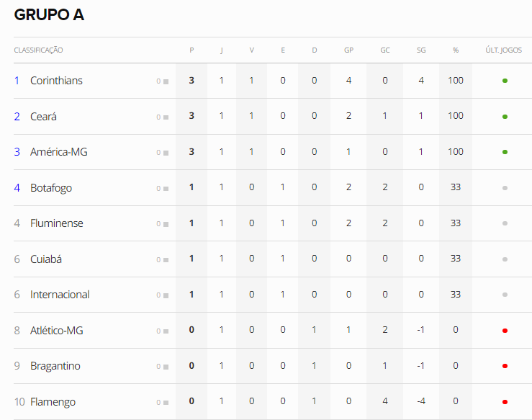Click the CLASSIFICAÇÃO column header
The height and width of the screenshot is (420, 532).
pyautogui.click(x=38, y=50)
